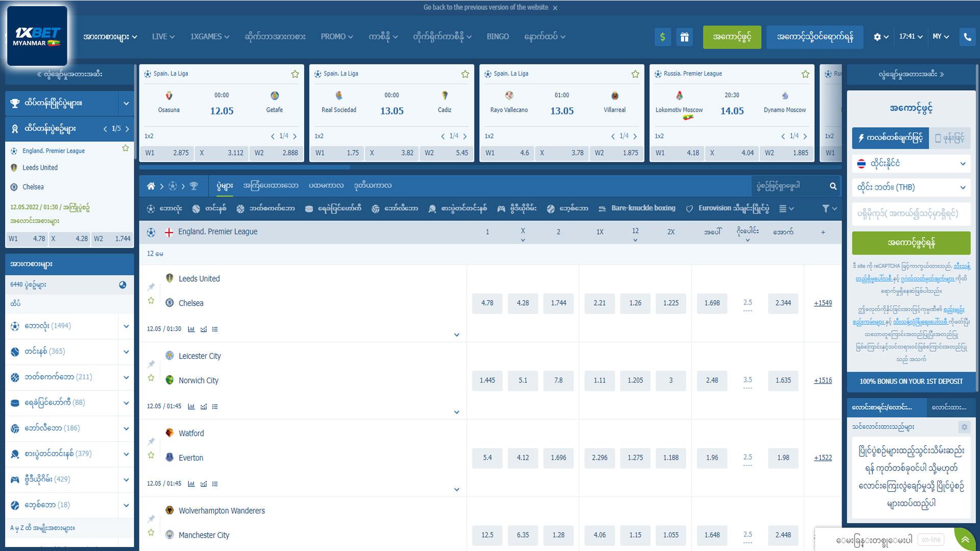
Task: Click the phone callback icon
Action: [x=967, y=37]
